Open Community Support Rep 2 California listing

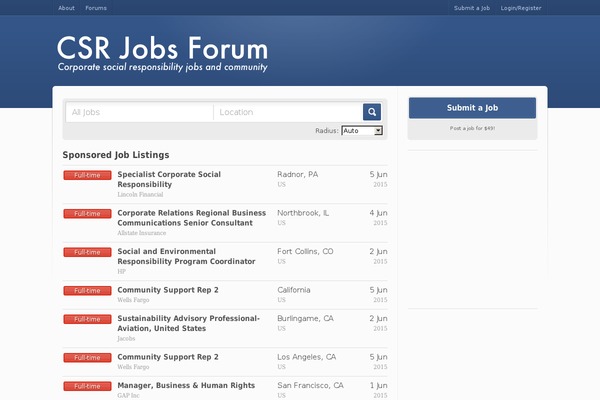pos(168,290)
